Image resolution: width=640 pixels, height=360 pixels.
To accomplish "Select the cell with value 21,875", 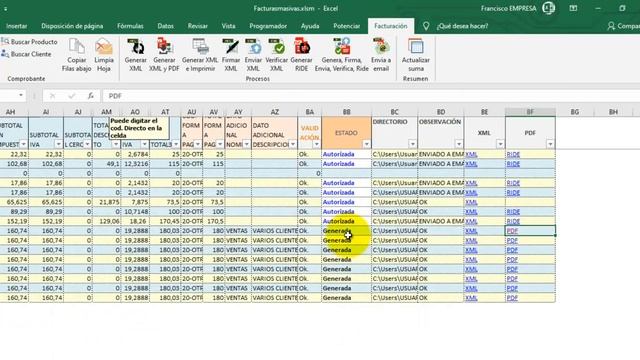I will pyautogui.click(x=107, y=202).
